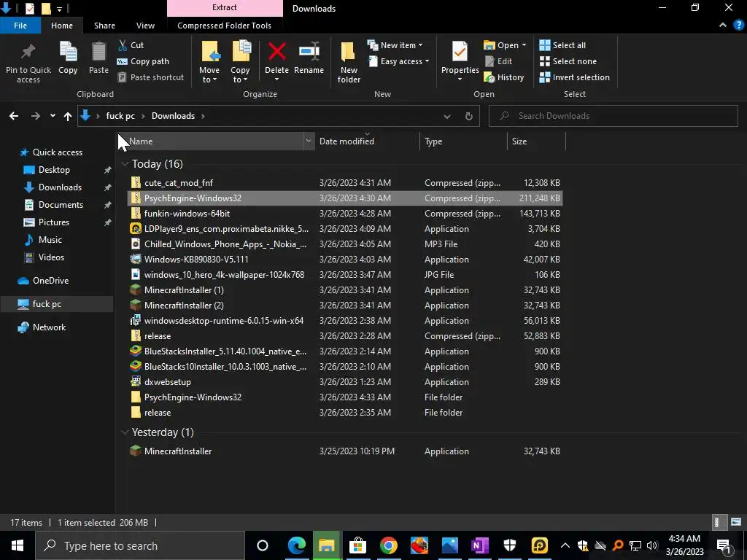Open New item dropdown

point(395,45)
